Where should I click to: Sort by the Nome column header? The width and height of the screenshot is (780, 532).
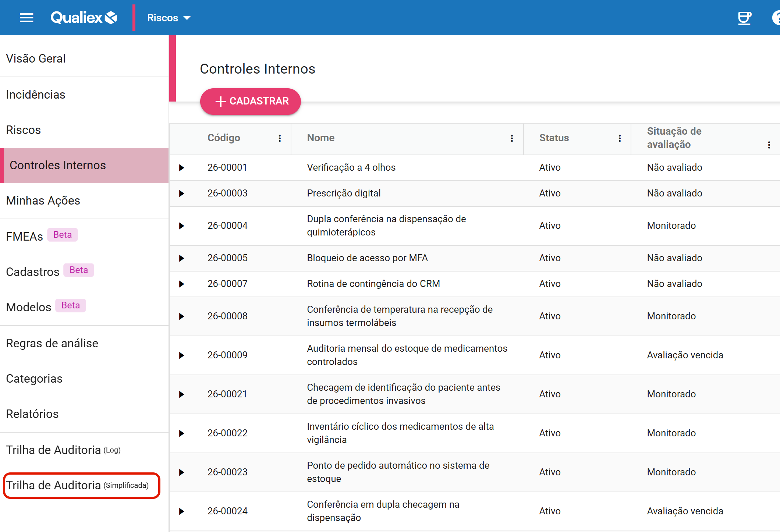pyautogui.click(x=321, y=138)
